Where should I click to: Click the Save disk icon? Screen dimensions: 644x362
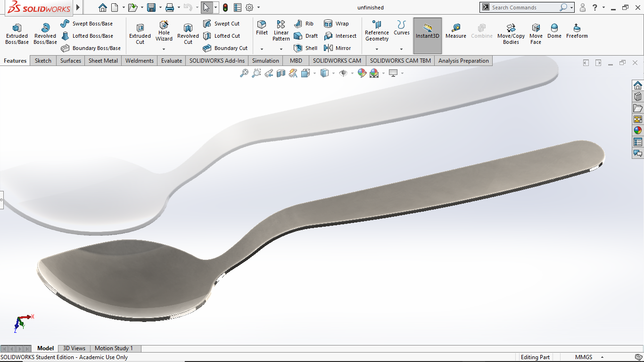(151, 8)
